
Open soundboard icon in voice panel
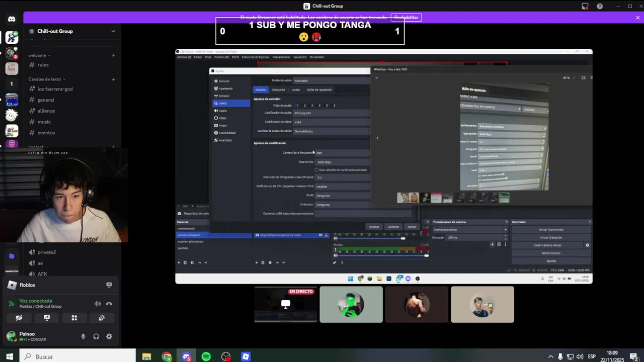(x=102, y=318)
